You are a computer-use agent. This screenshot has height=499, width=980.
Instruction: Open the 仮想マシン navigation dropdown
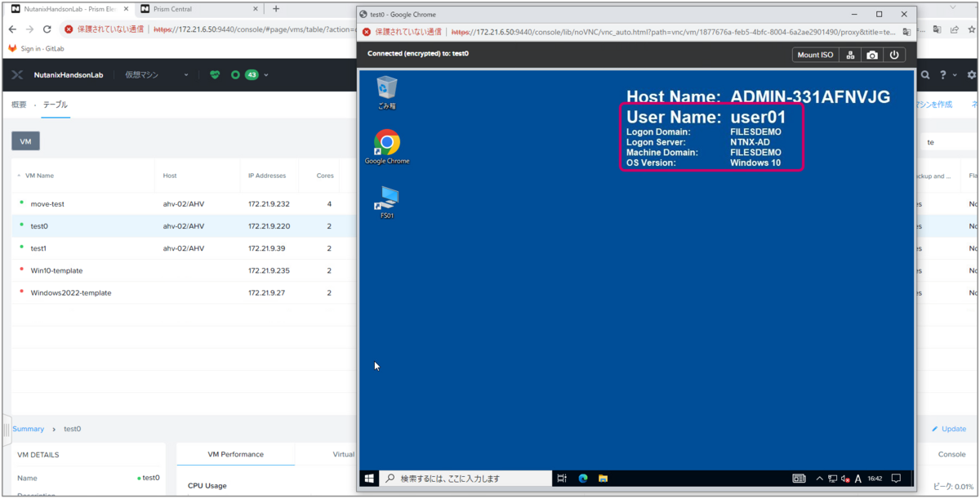pos(156,74)
